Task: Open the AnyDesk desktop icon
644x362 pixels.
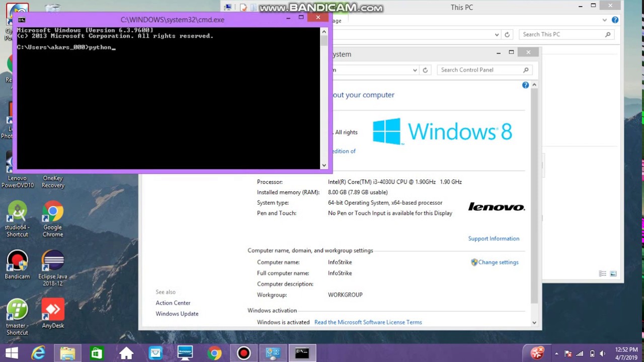Action: pos(53,314)
